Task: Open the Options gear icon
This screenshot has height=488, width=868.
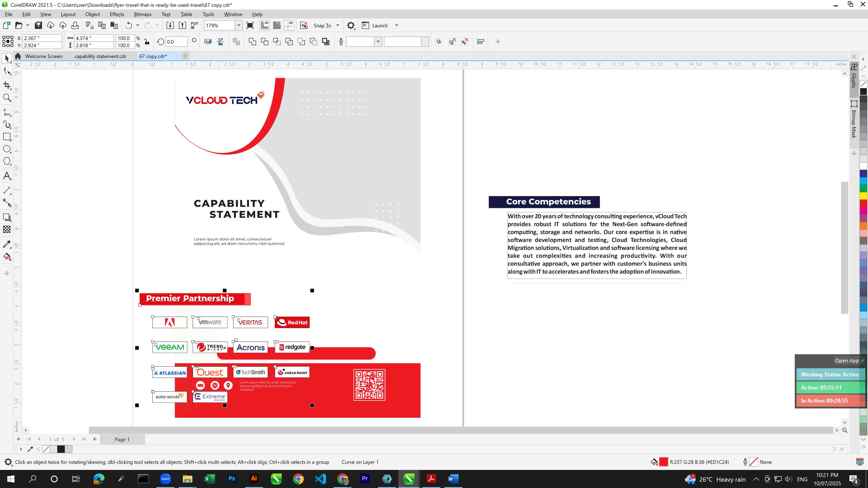Action: coord(351,25)
